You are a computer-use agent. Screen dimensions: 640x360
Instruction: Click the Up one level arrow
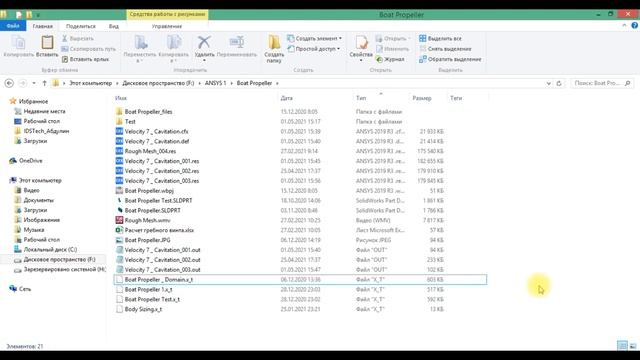(44, 83)
